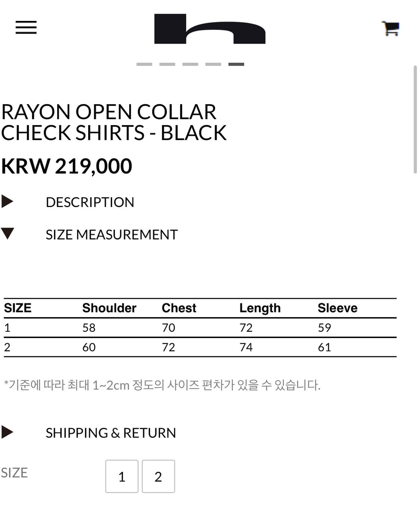This screenshot has width=420, height=529.
Task: Click the page vertical scrollbar
Action: click(415, 120)
